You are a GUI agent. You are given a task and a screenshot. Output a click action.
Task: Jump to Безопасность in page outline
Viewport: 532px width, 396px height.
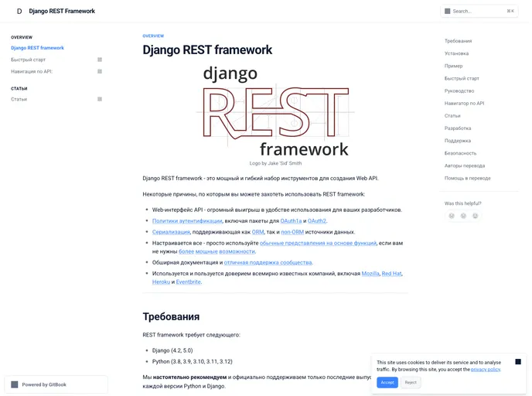coord(460,153)
